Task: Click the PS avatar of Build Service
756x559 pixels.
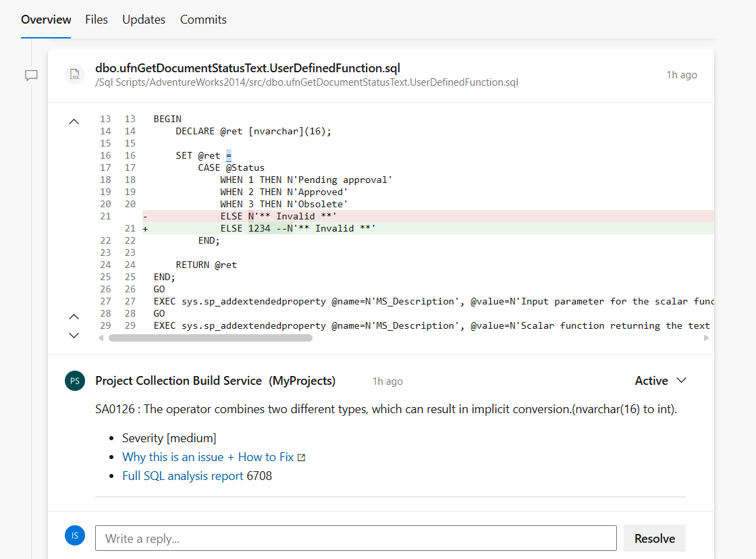Action: [x=75, y=381]
